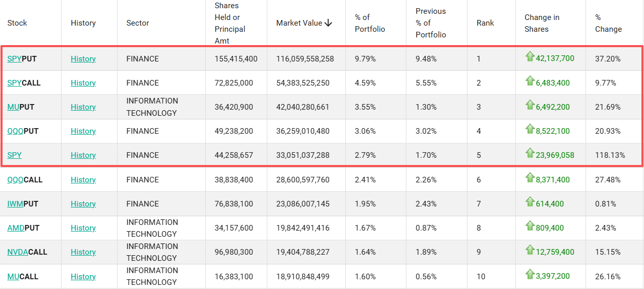Click the History column header

[83, 23]
